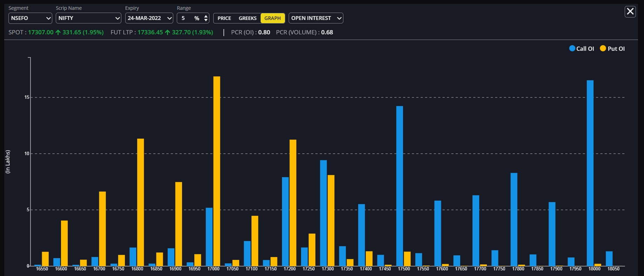Image resolution: width=644 pixels, height=276 pixels.
Task: Click the 17200 Call OI blue bar
Action: click(285, 222)
